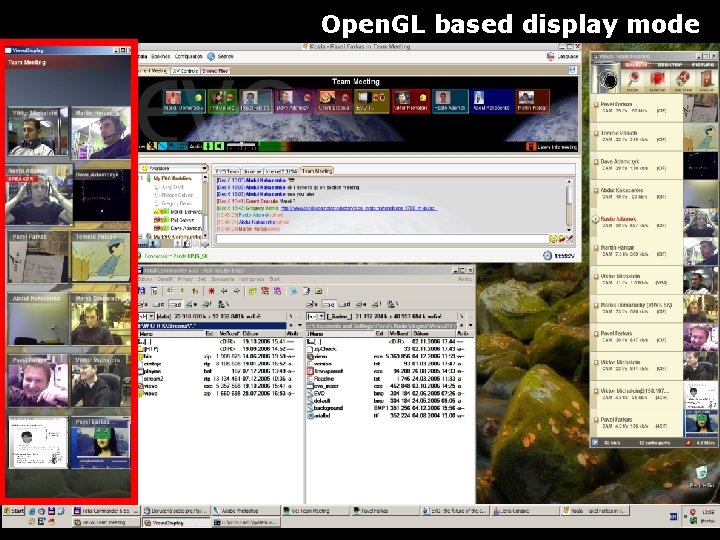Click the Abdul Kakacenko video tile in ViewDisplay
Viewport: 720px width, 540px height.
tap(38, 319)
